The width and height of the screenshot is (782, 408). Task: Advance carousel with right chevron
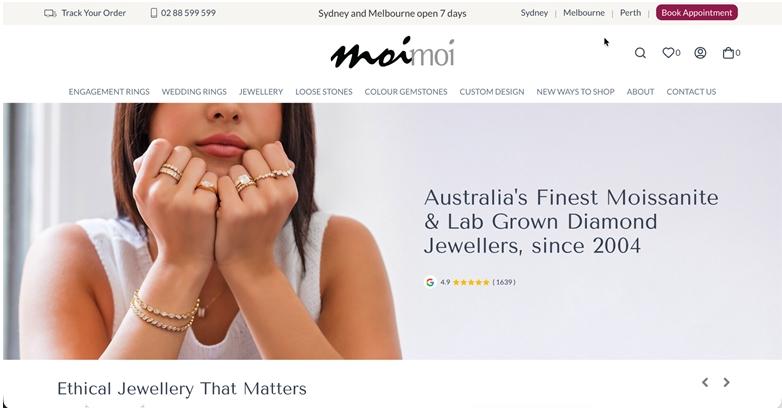727,382
